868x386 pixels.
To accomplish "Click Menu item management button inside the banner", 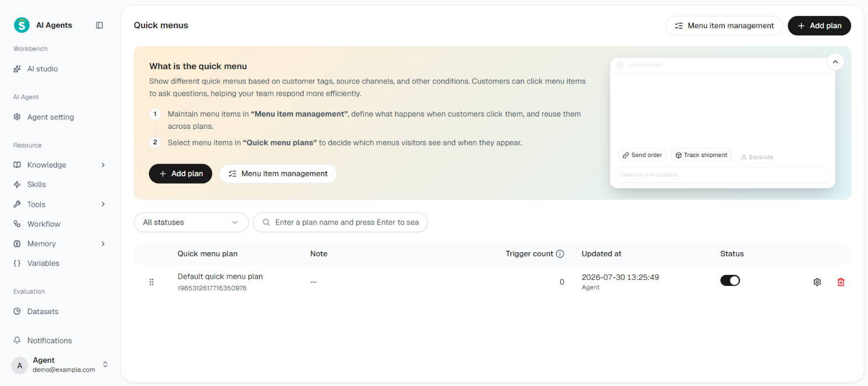I will coord(278,174).
